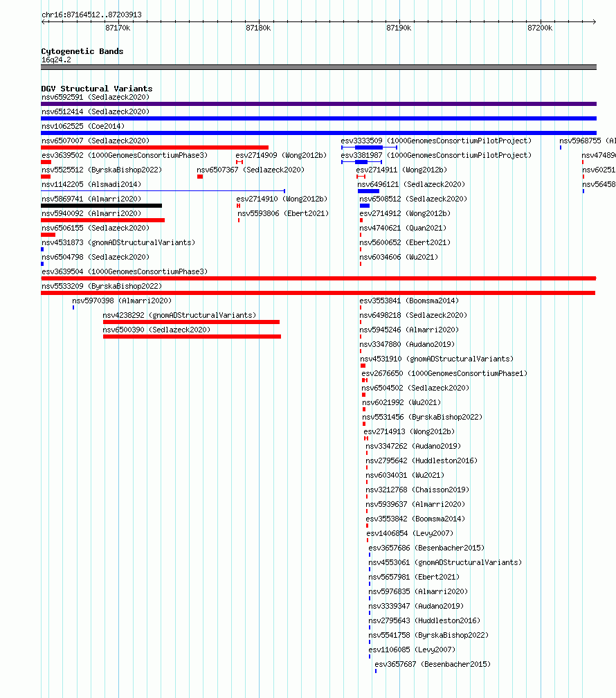Image resolution: width=616 pixels, height=698 pixels.
Task: Select esv2714909 (Wong2012b) label
Action: pyautogui.click(x=281, y=155)
